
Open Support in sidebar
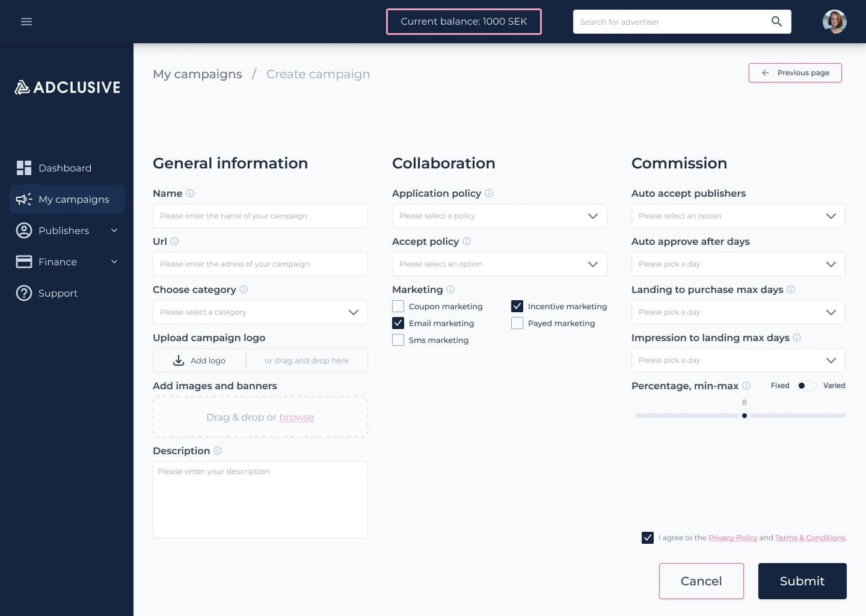click(x=67, y=293)
